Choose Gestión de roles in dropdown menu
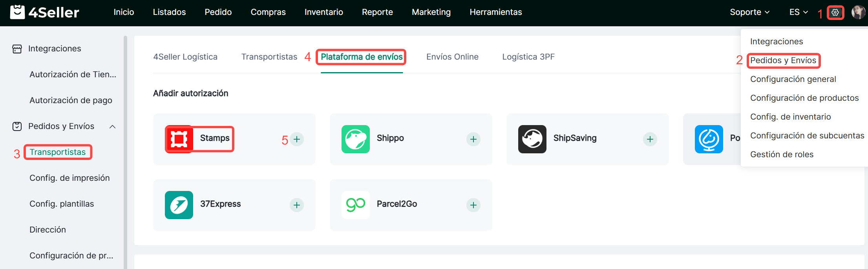The height and width of the screenshot is (269, 868). (782, 154)
